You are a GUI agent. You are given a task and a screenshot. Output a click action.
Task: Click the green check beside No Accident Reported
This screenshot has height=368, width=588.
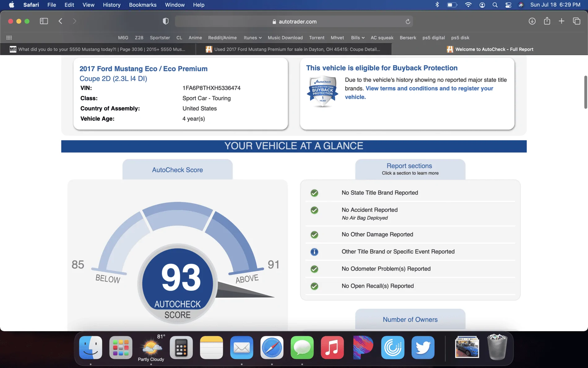[x=314, y=210]
